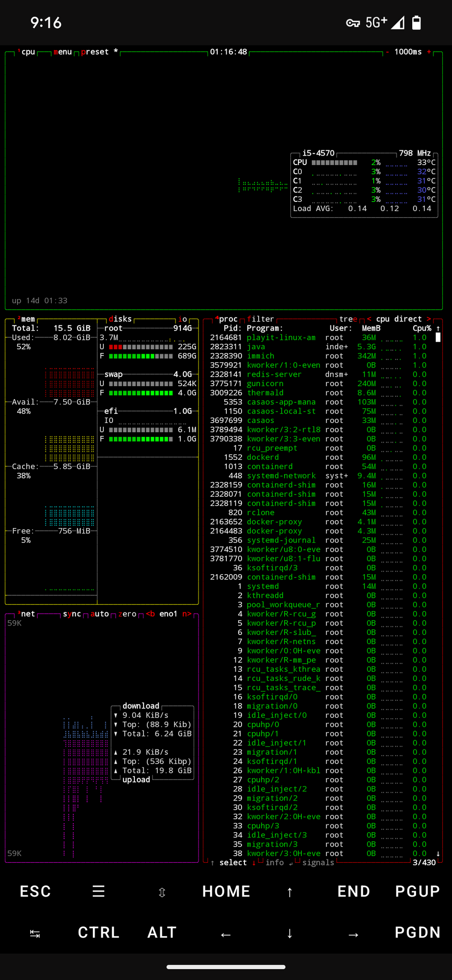Tap the down arrow extra key

point(290,933)
